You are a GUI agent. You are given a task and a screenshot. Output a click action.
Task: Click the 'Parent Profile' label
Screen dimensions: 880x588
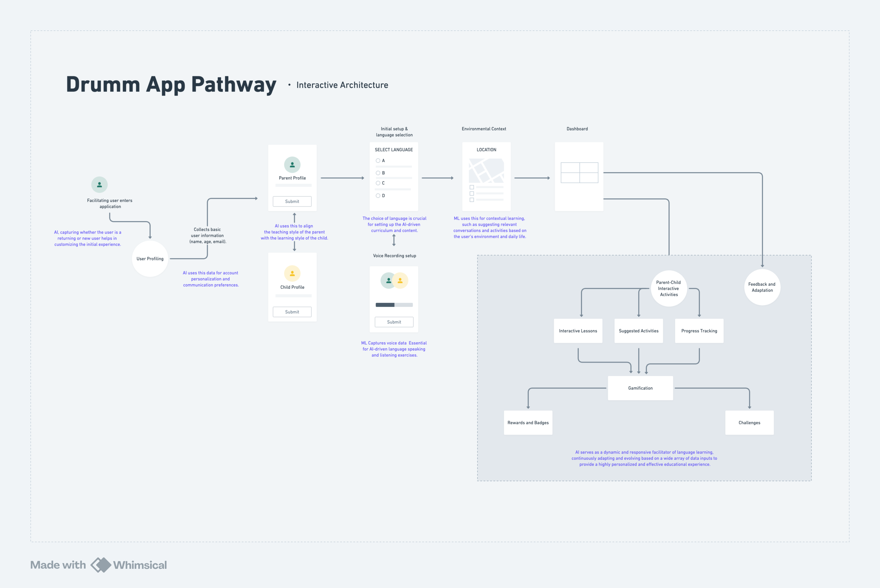pyautogui.click(x=292, y=178)
